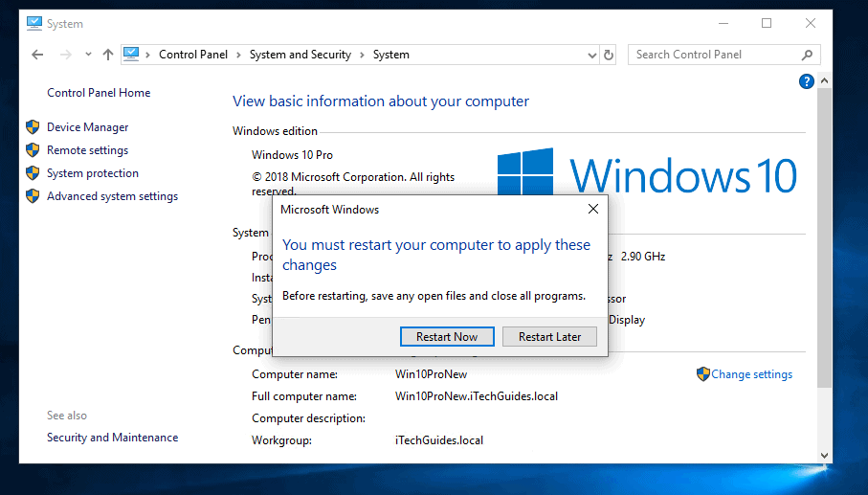This screenshot has height=495, width=868.
Task: Click the 2.90 GHz processor speed text
Action: pos(643,257)
